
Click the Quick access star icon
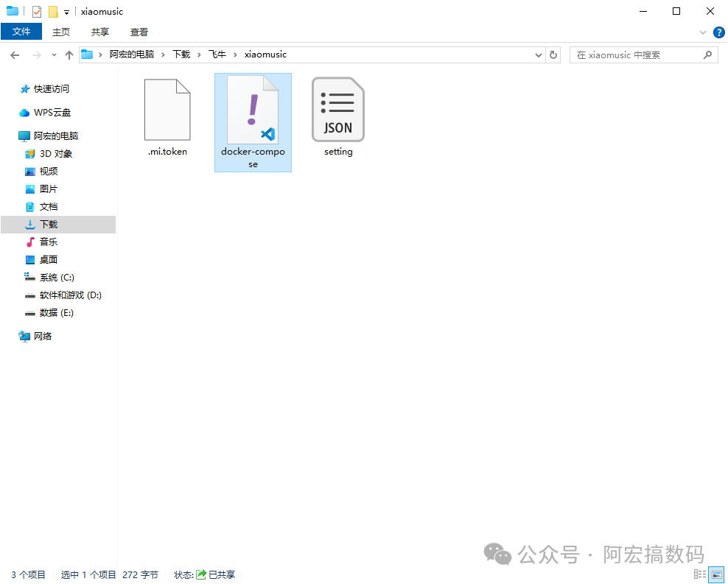tap(25, 88)
